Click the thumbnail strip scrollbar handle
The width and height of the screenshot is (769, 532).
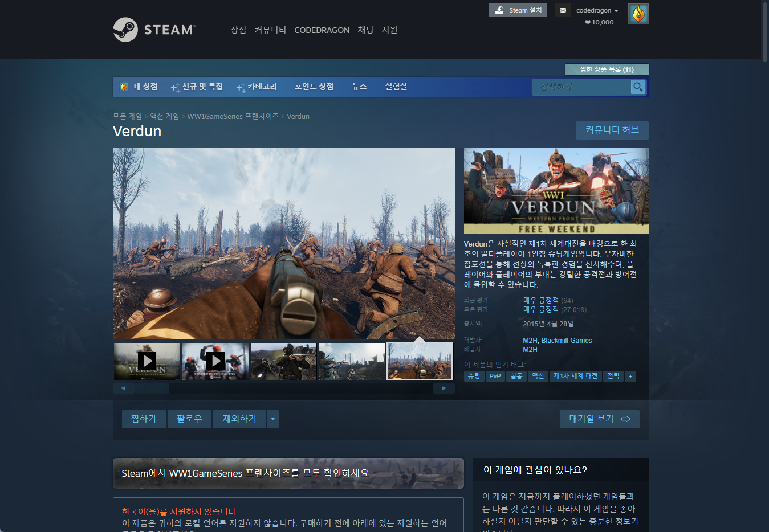152,388
